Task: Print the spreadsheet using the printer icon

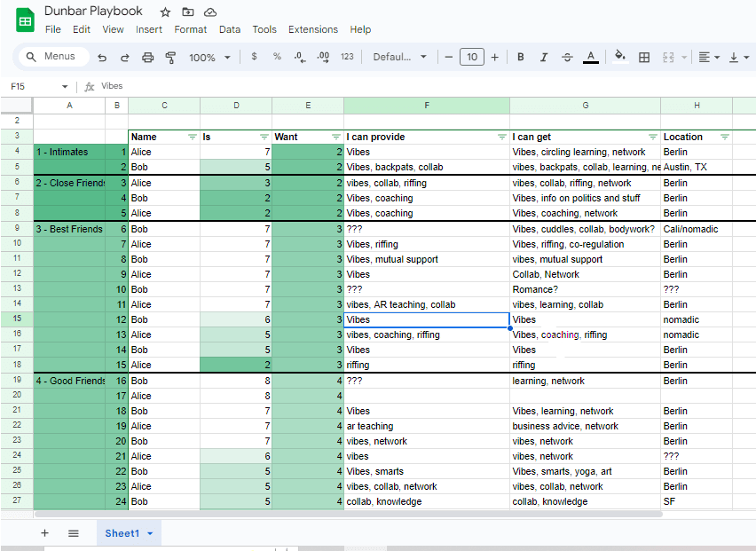Action: click(x=147, y=58)
